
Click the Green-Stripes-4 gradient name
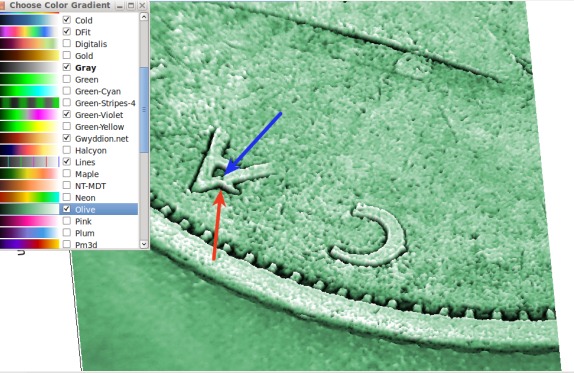click(105, 103)
